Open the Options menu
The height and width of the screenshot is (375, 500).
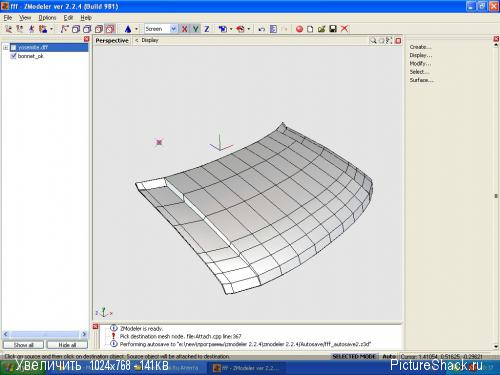(x=47, y=18)
